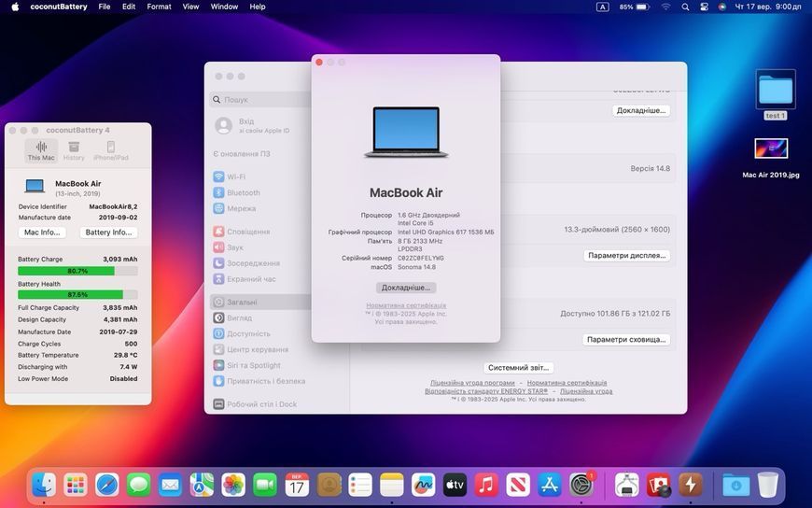Open Maps from the Dock

202,486
